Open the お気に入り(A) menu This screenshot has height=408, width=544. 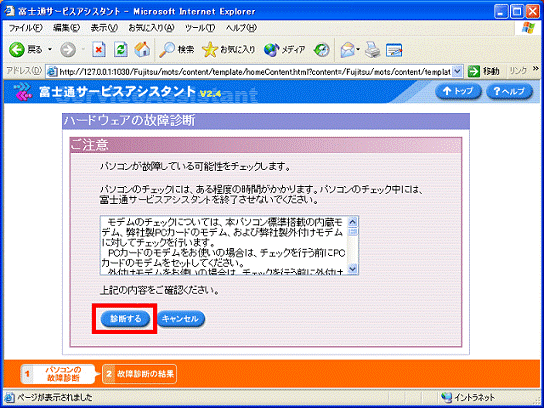pos(151,28)
